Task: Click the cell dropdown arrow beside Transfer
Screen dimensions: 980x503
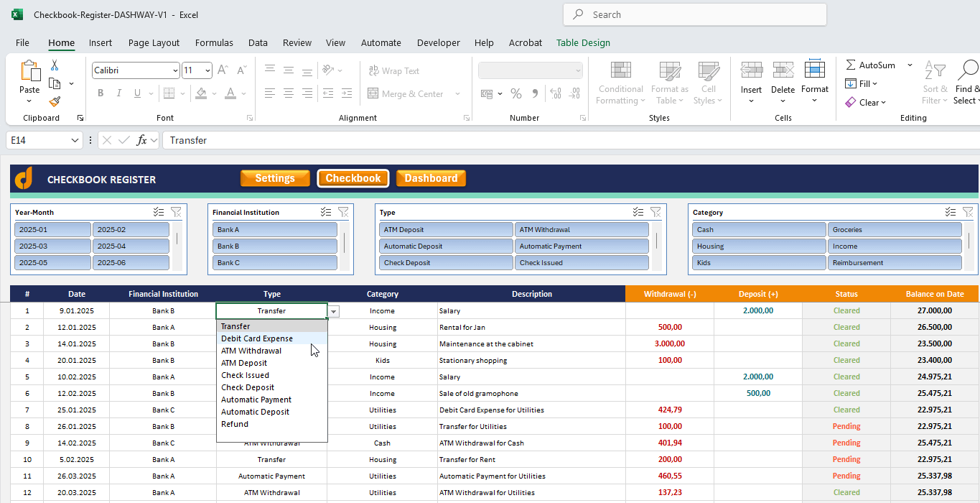Action: (x=334, y=311)
